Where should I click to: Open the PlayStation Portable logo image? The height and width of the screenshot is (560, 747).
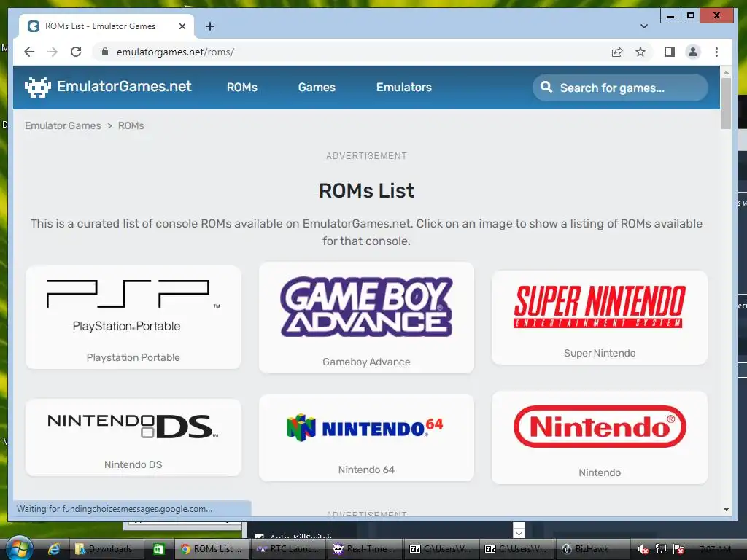(133, 306)
